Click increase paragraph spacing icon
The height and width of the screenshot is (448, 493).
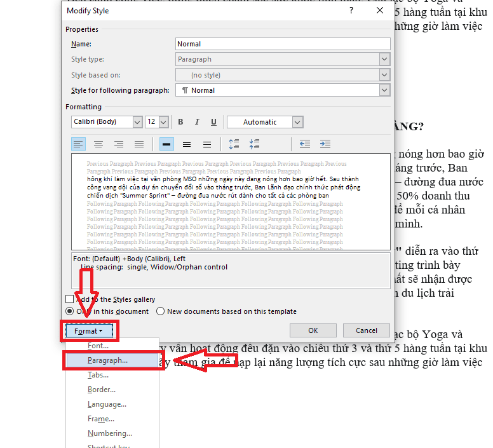(234, 144)
